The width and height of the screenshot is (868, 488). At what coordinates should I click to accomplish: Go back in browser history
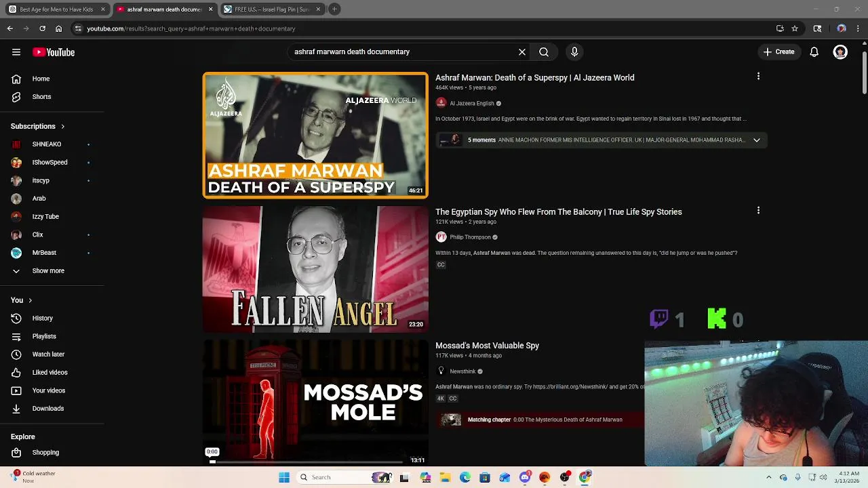[9, 28]
